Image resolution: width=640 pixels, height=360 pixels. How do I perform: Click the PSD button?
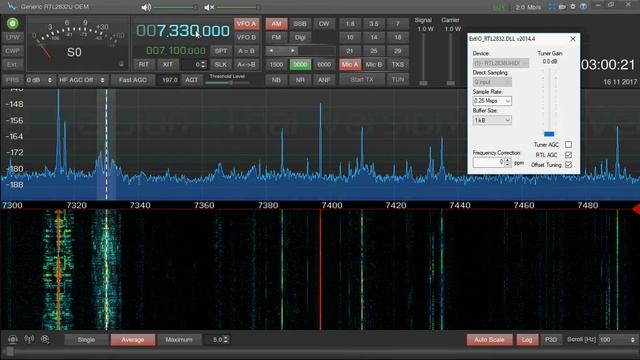(551, 340)
